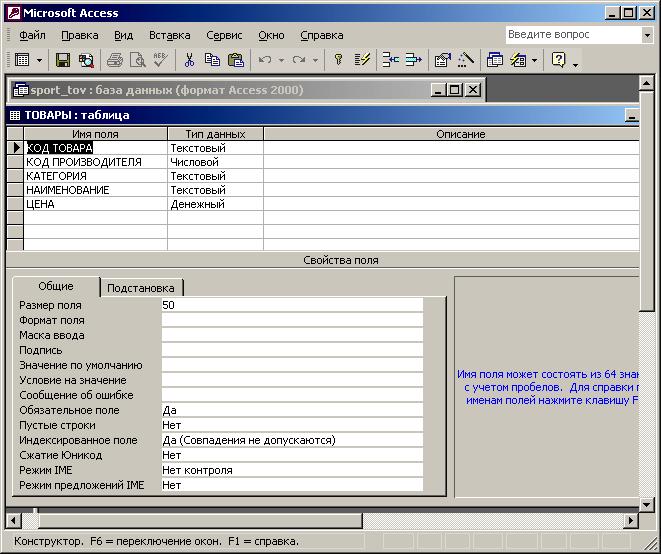The image size is (661, 554).
Task: Minimize the ТОВАРЫ table window
Action: tap(631, 115)
